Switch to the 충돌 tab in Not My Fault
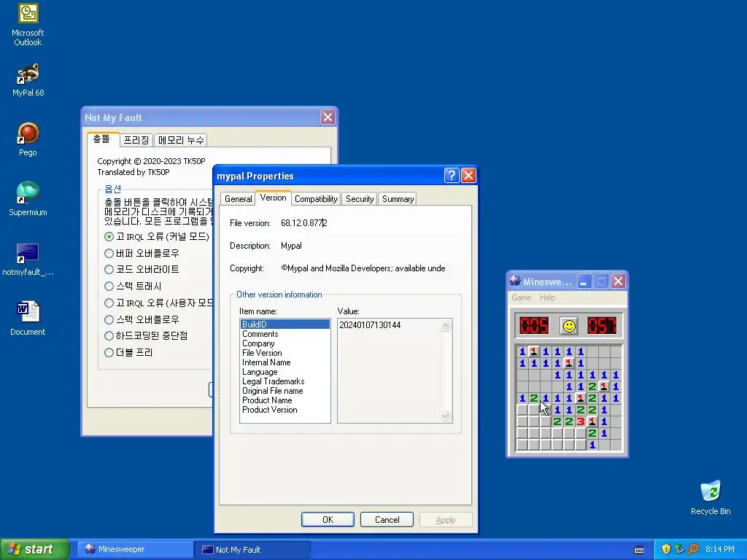747x560 pixels. click(x=102, y=139)
